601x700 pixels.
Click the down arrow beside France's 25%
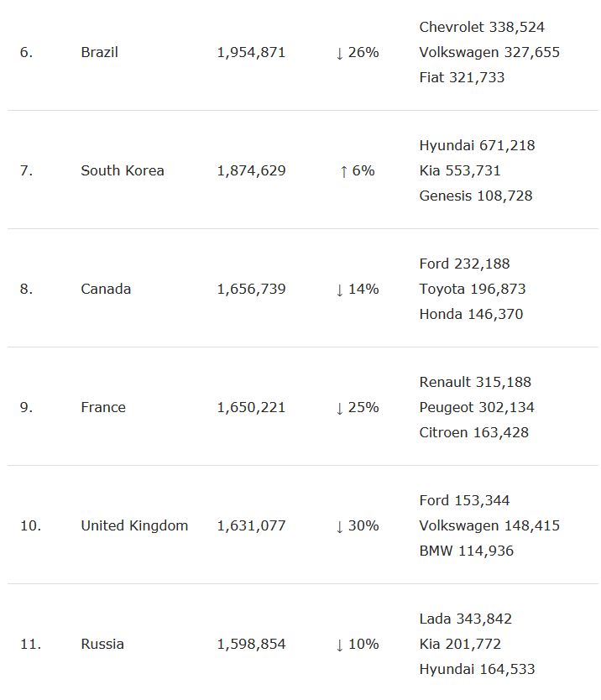tap(339, 408)
